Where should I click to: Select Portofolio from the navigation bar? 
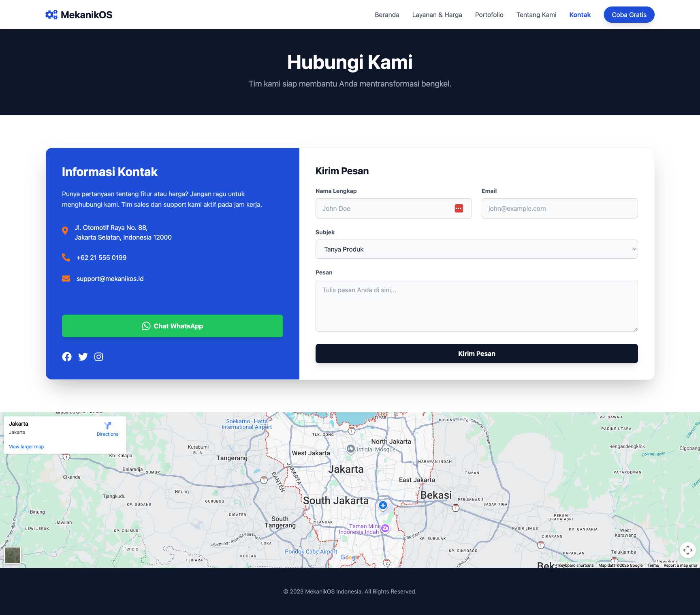click(489, 15)
